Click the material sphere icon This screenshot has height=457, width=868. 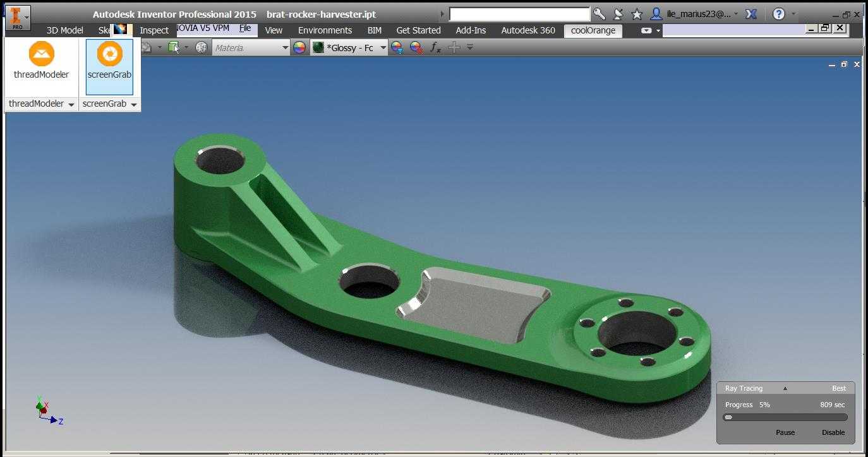[x=202, y=47]
